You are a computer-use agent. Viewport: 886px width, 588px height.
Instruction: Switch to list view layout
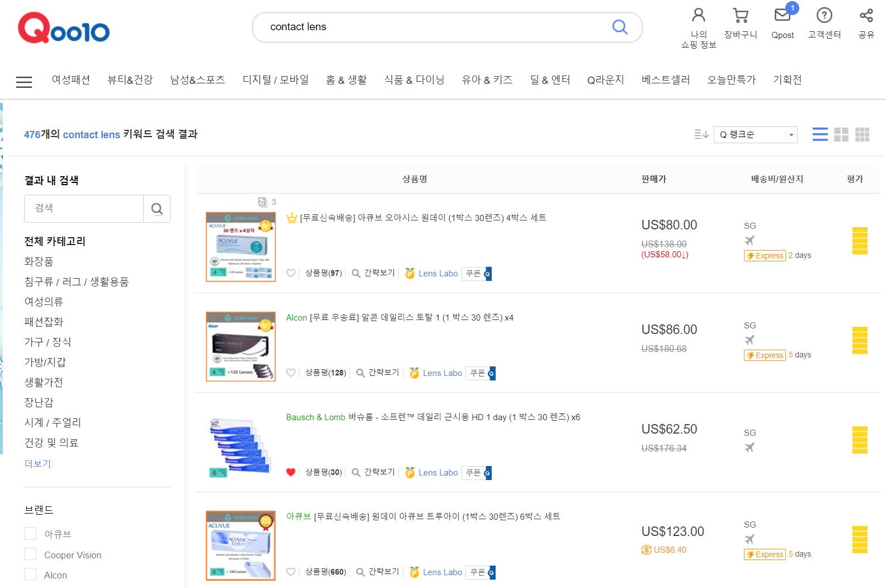(820, 134)
